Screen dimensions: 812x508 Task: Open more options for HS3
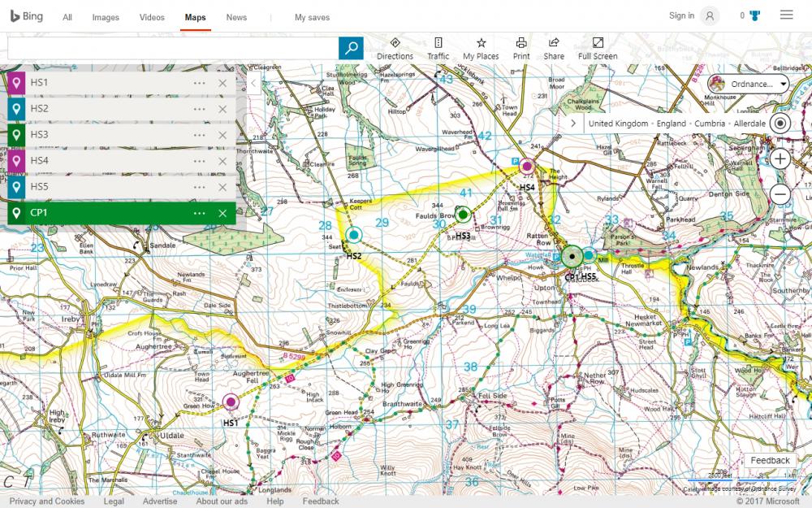pos(200,135)
